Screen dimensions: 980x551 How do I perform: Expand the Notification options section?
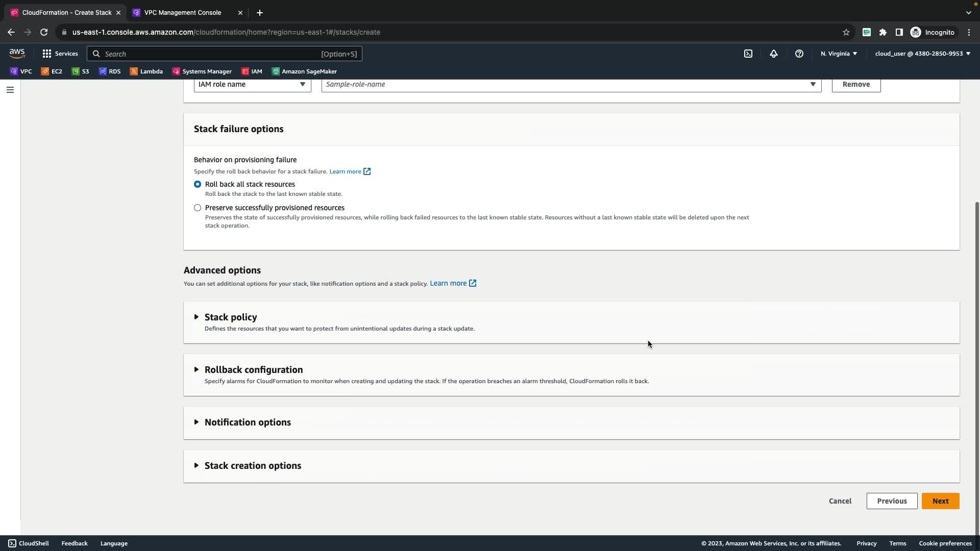pos(247,422)
